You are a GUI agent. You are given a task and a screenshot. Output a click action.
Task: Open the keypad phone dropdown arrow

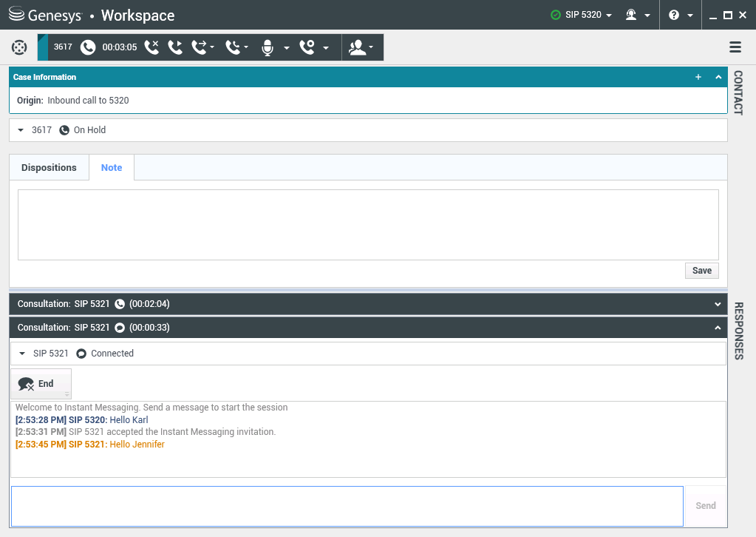(x=326, y=48)
